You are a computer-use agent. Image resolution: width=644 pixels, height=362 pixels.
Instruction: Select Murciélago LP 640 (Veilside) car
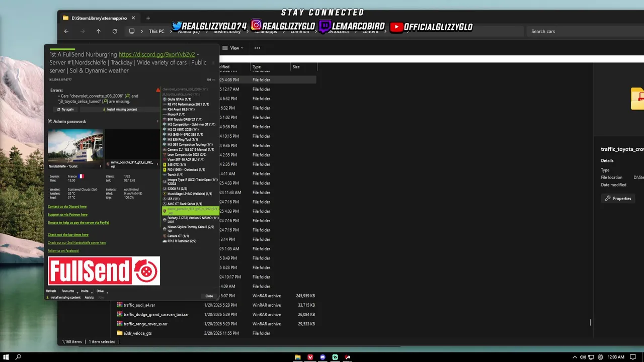[x=190, y=194]
